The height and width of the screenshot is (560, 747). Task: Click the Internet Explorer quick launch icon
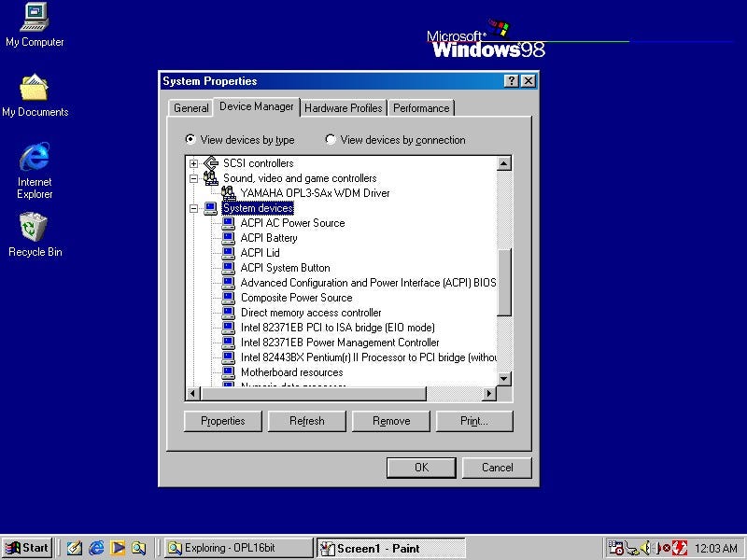(x=96, y=548)
